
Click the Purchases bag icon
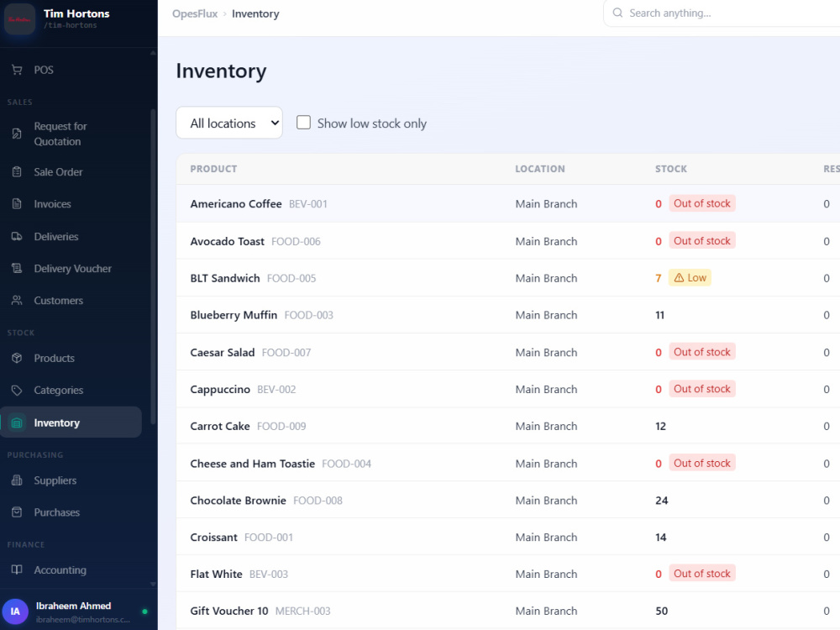point(17,512)
